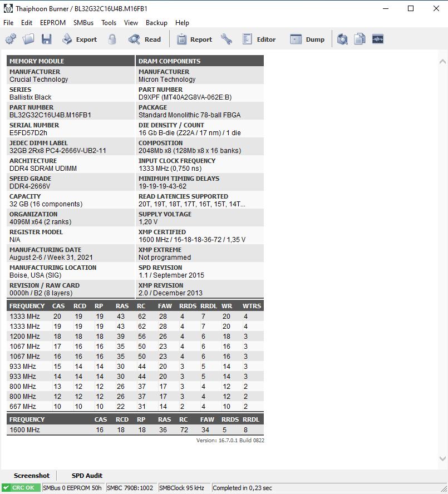Click the Standard Monolithic 78-ball FBGA value

click(x=189, y=115)
